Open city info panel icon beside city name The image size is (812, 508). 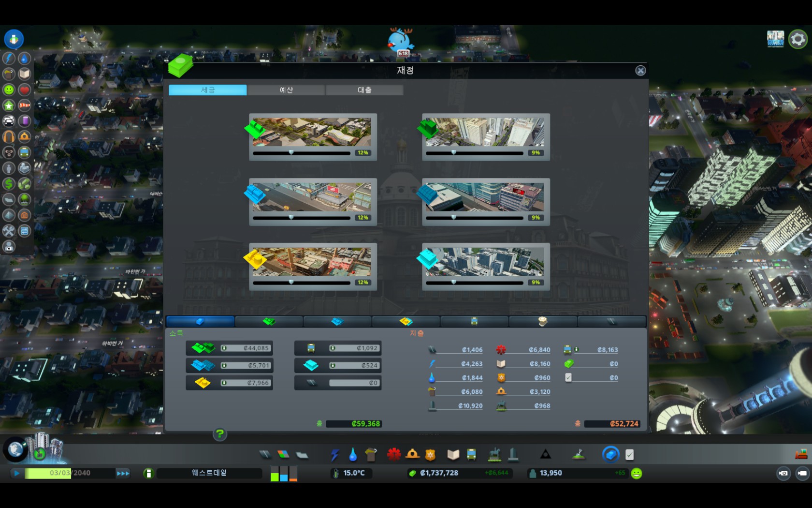[x=148, y=473]
